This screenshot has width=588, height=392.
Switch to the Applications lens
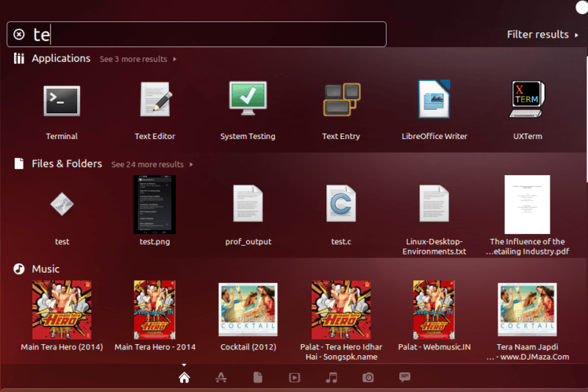click(221, 377)
